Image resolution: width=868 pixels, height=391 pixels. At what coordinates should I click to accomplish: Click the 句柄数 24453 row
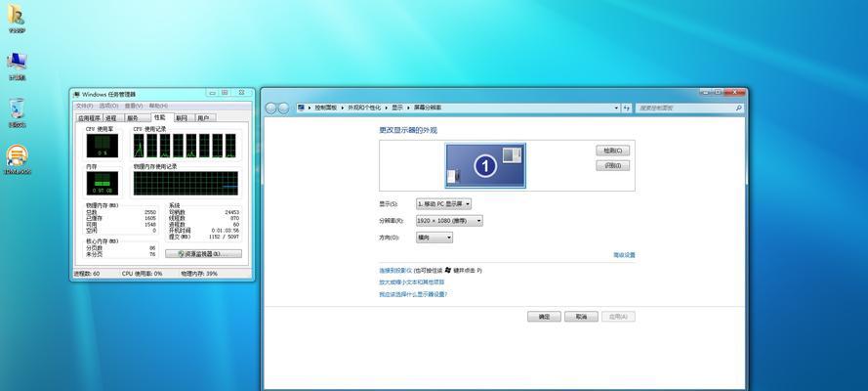point(204,213)
